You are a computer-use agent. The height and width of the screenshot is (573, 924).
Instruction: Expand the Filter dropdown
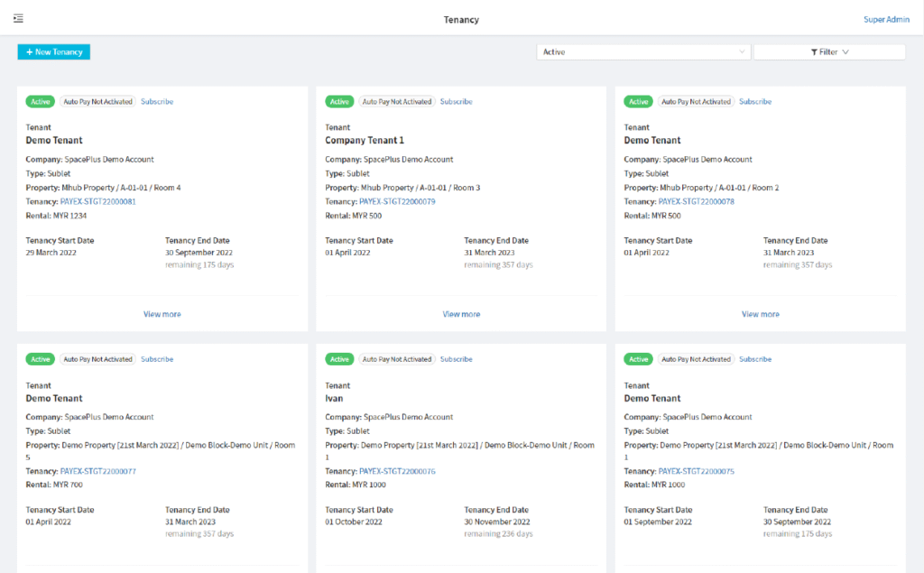coord(829,52)
